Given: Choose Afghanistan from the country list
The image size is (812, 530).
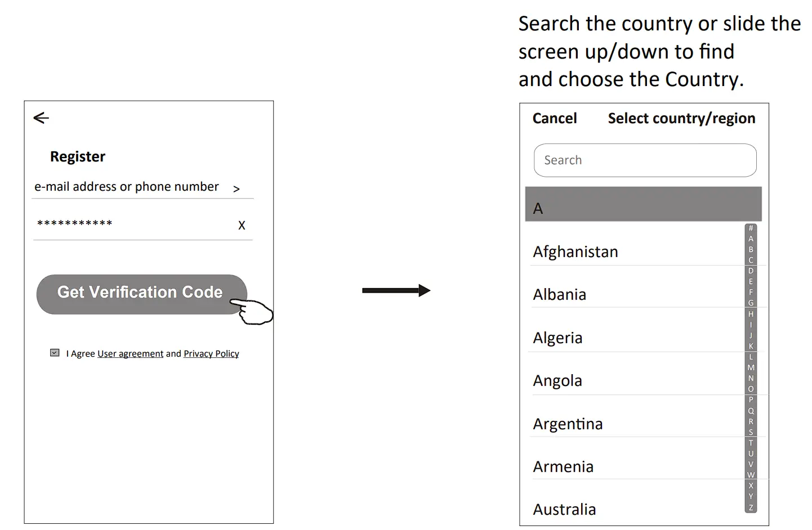Looking at the screenshot, I should (575, 251).
